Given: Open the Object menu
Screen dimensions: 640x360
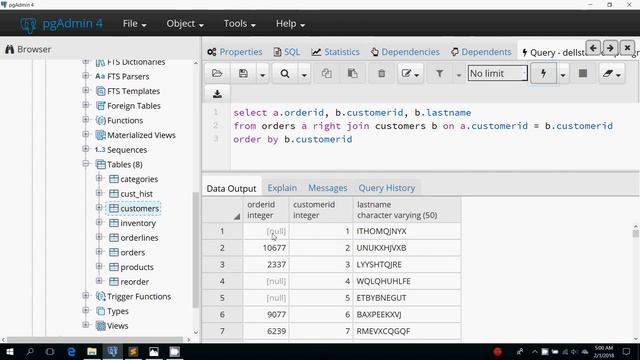Looking at the screenshot, I should pos(185,24).
